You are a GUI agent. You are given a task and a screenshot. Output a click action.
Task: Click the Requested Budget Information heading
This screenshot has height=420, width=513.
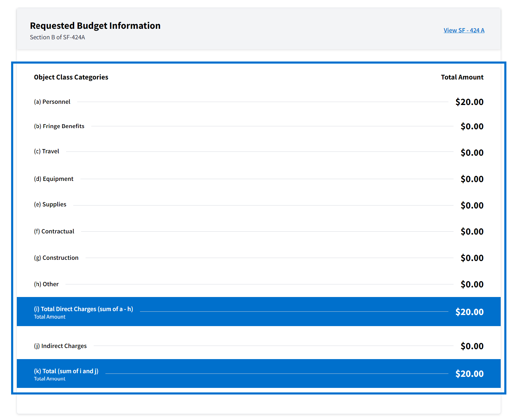click(x=95, y=26)
